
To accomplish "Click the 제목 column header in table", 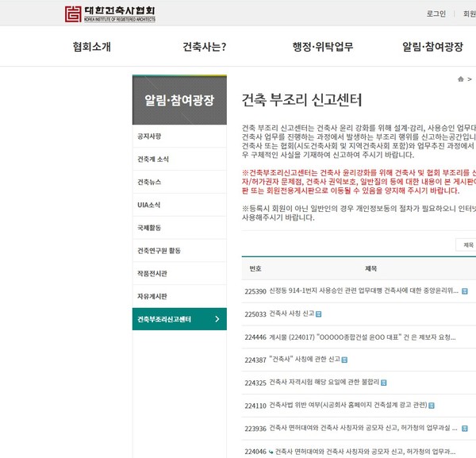I will point(370,268).
